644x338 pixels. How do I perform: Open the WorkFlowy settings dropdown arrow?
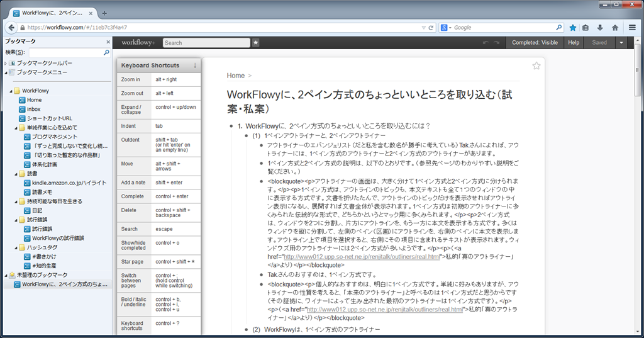click(621, 42)
